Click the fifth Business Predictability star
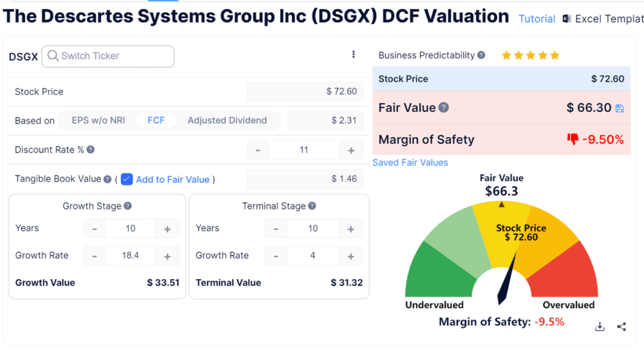This screenshot has height=355, width=644. pyautogui.click(x=555, y=55)
